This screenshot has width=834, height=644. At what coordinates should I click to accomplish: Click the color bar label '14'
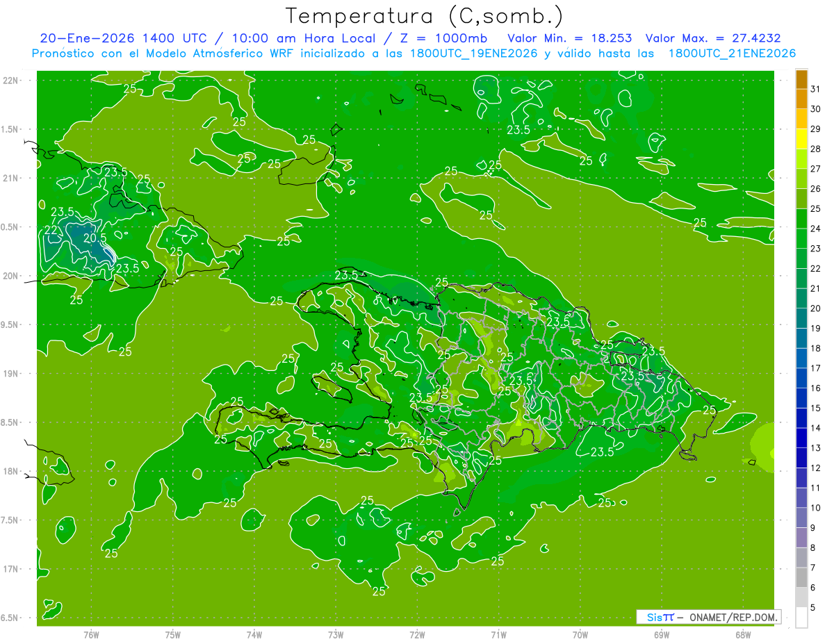click(816, 429)
